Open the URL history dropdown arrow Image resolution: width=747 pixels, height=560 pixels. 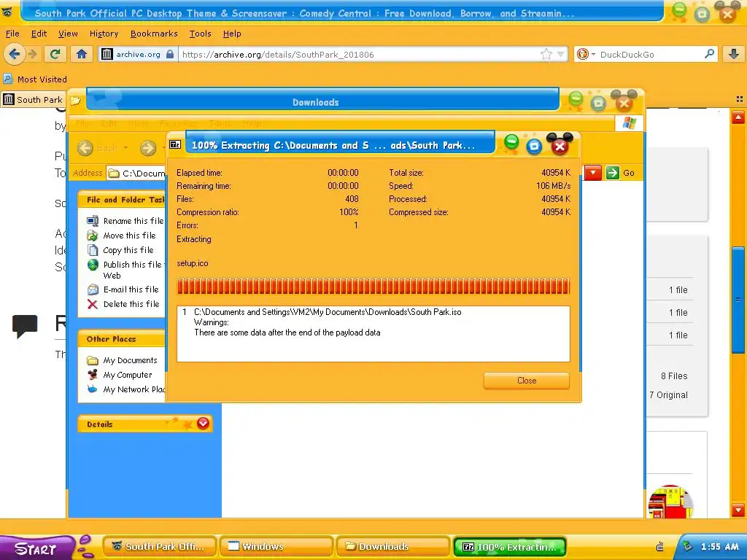tap(561, 54)
